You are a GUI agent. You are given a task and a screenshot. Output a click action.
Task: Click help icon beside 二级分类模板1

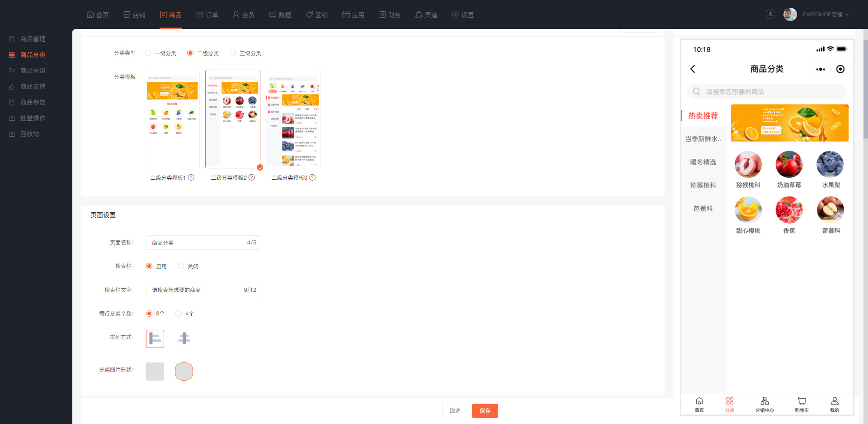(x=191, y=177)
